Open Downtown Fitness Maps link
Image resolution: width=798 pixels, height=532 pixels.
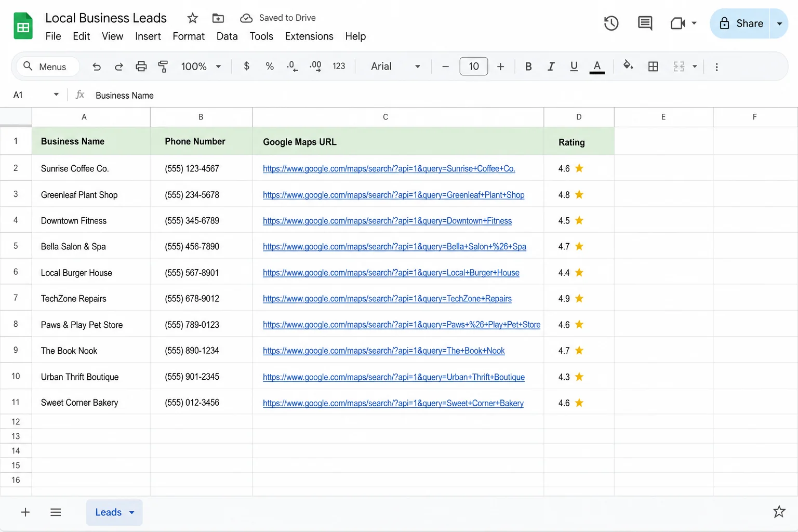tap(388, 221)
